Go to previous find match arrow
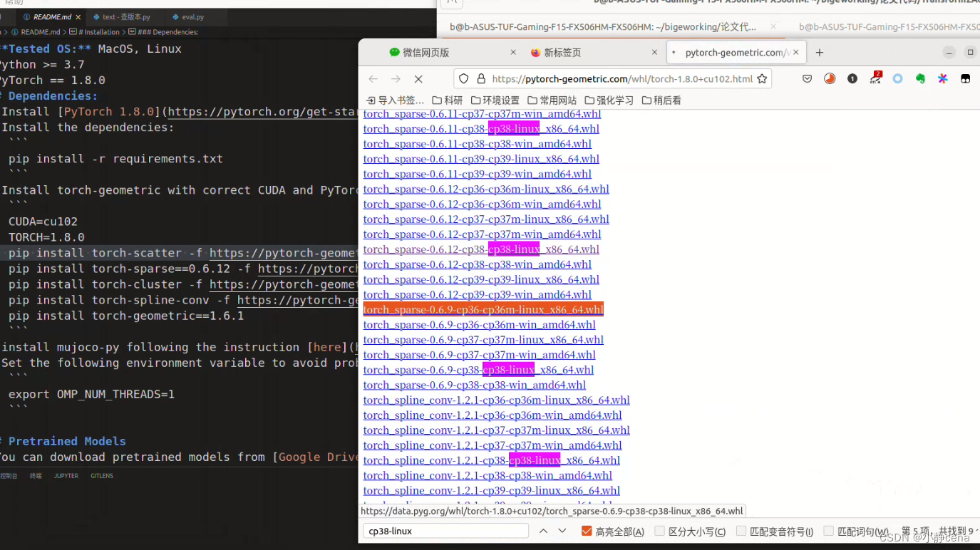Screen dimensions: 980x550 [543, 531]
